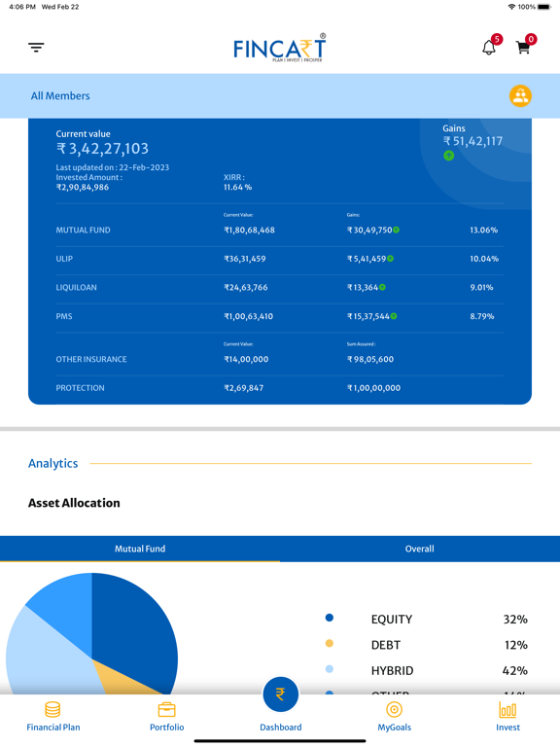Tap Other Insurance value ₹14,00,000
The image size is (560, 747).
[x=246, y=359]
